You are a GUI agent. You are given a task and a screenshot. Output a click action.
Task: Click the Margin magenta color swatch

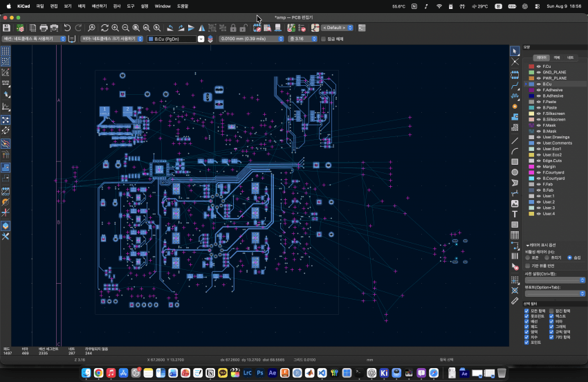tap(531, 167)
